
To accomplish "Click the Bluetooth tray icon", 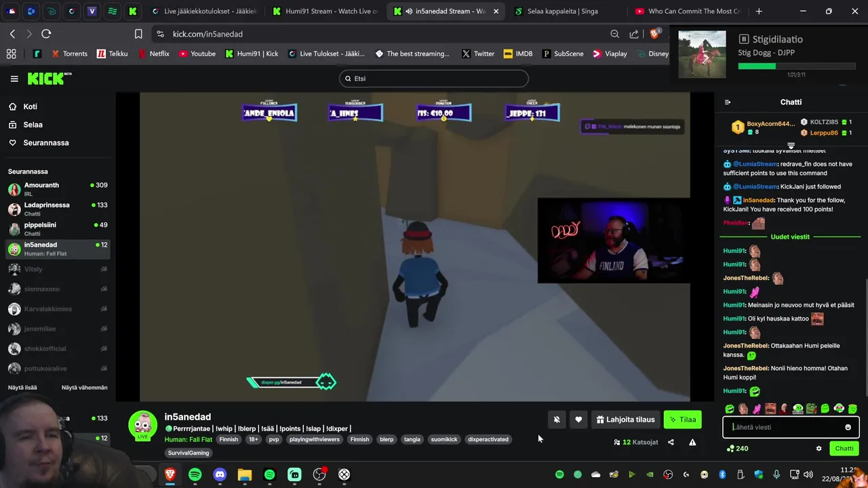I will (722, 474).
